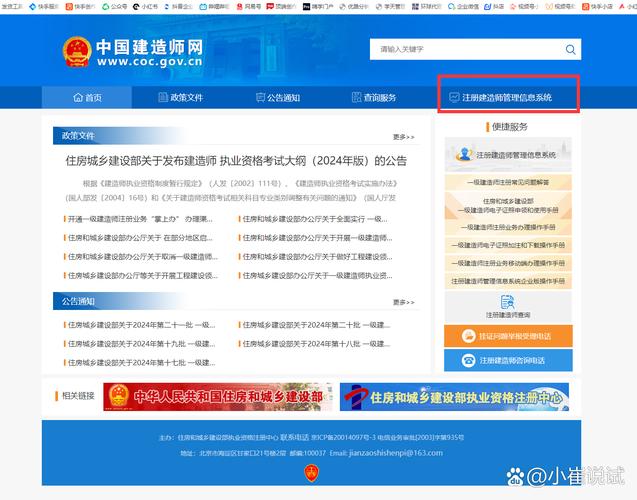Click 更多>> beside the 政策文件 heading
This screenshot has width=637, height=500.
point(403,137)
